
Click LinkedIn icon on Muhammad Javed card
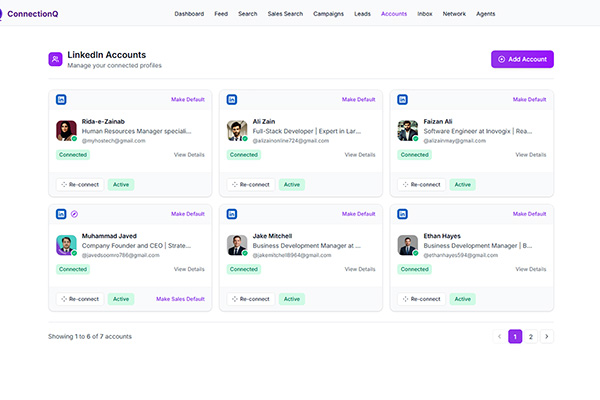(x=61, y=214)
